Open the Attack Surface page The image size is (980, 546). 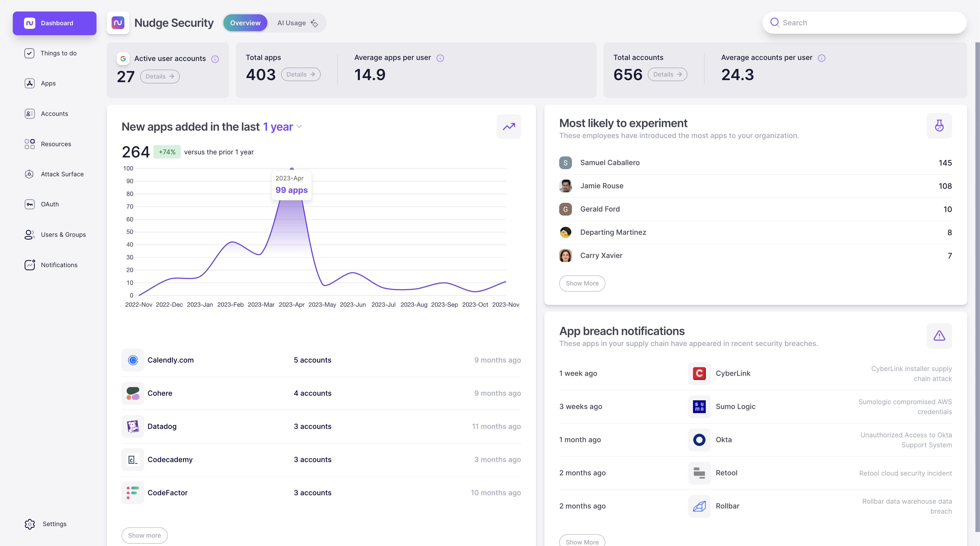click(62, 174)
